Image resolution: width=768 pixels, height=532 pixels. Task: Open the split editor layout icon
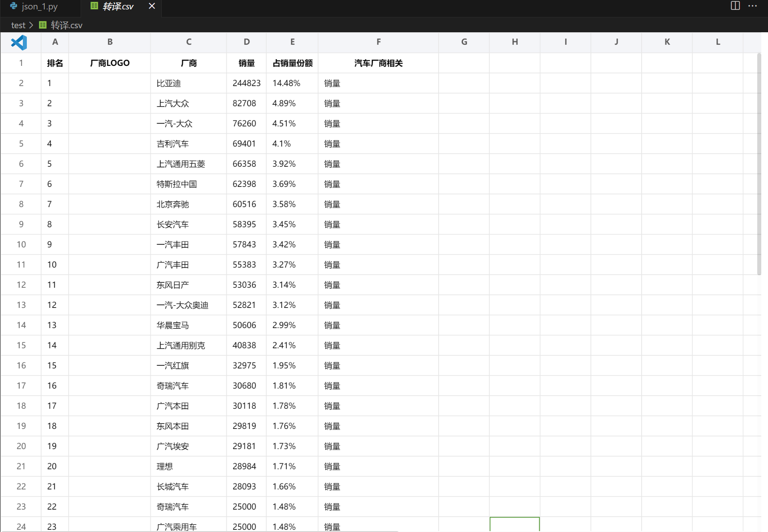coord(735,6)
